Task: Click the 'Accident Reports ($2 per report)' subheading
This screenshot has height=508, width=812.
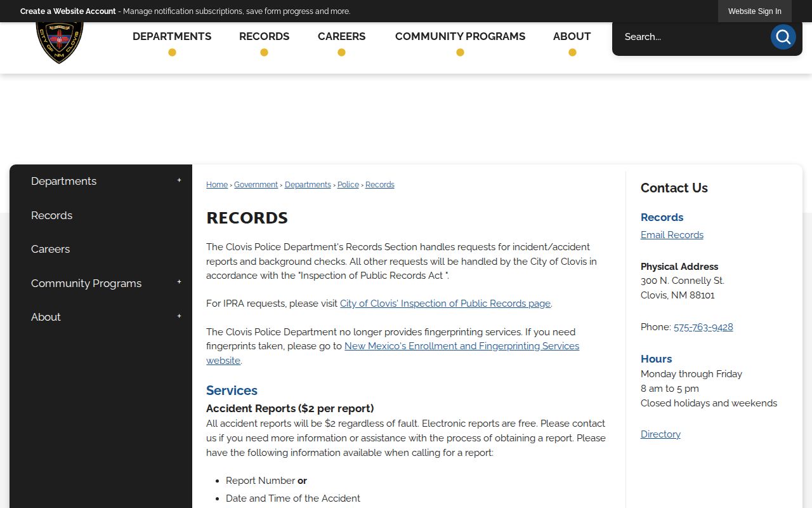Action: point(290,408)
